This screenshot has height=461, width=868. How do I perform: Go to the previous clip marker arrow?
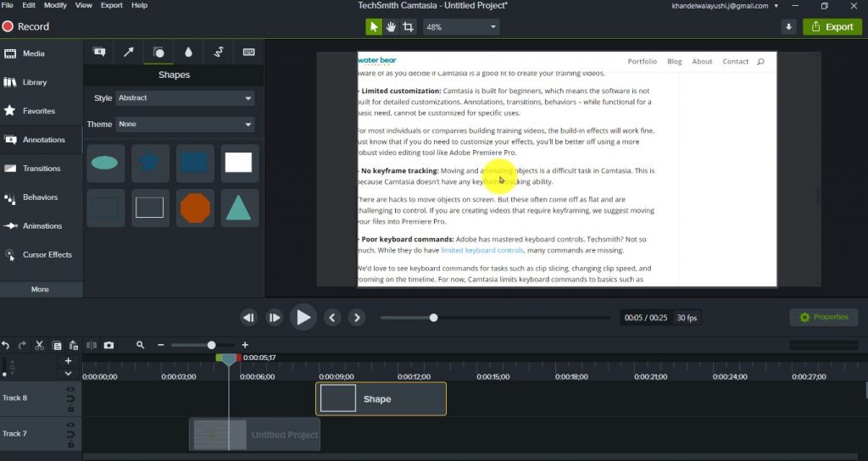[332, 318]
